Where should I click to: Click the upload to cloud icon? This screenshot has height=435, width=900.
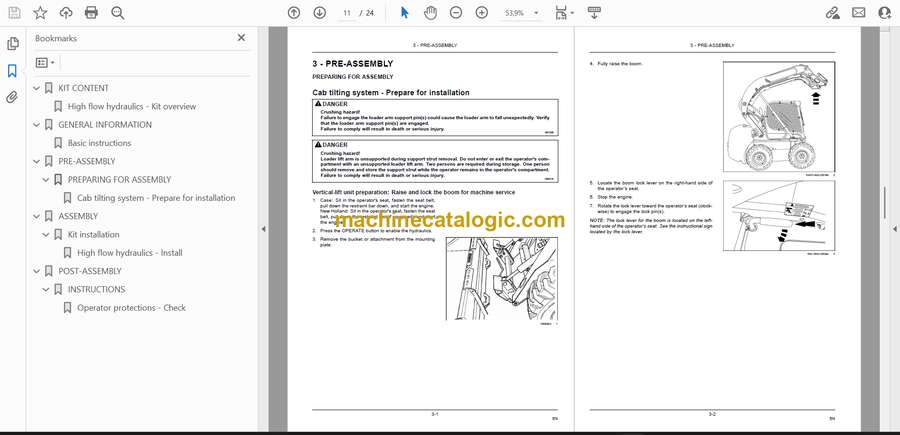(66, 13)
